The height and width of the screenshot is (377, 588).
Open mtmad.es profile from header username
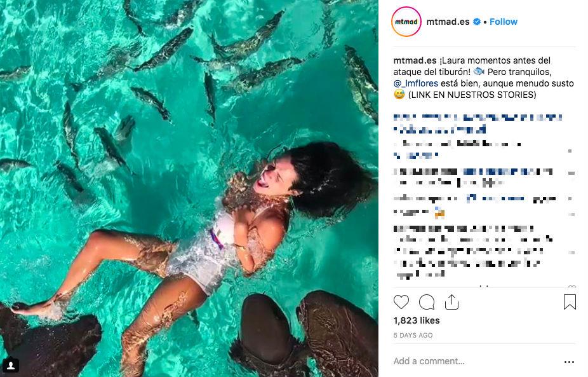(x=449, y=22)
